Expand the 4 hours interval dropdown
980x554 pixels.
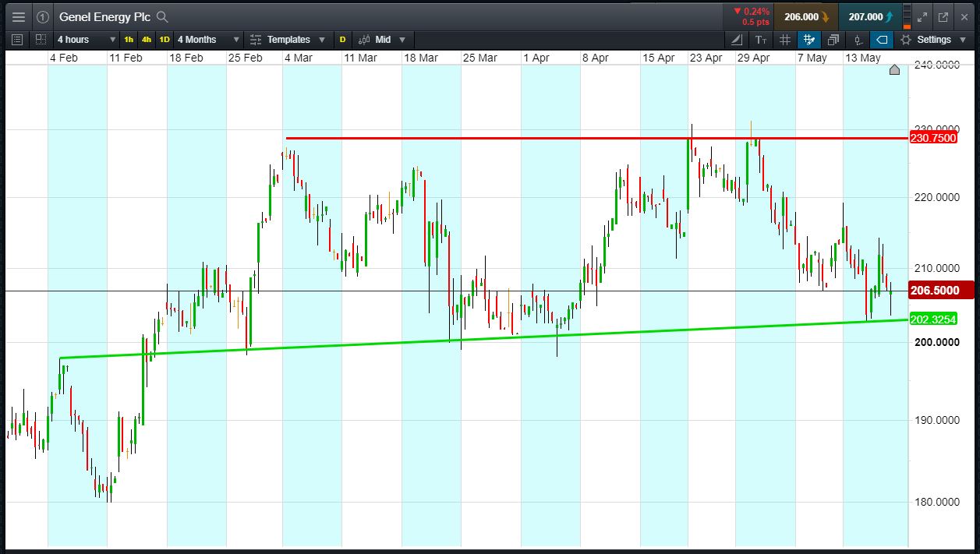pos(86,40)
